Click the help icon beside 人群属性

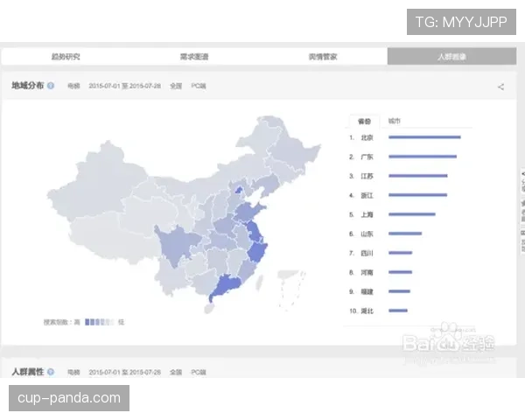51,372
